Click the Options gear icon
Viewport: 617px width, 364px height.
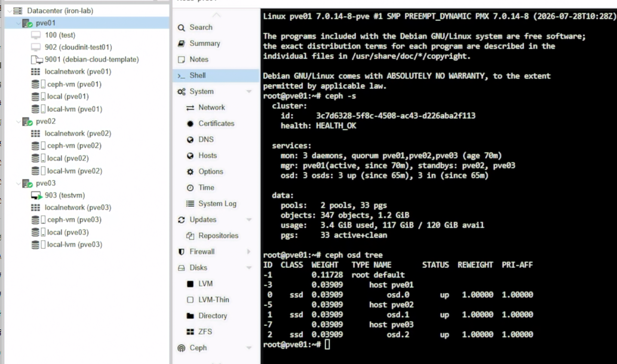click(190, 172)
